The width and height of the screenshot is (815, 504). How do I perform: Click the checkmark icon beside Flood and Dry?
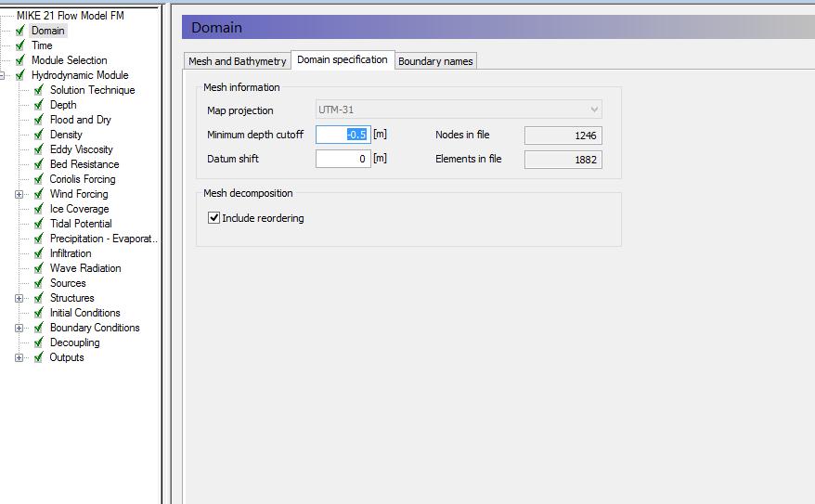pyautogui.click(x=39, y=120)
